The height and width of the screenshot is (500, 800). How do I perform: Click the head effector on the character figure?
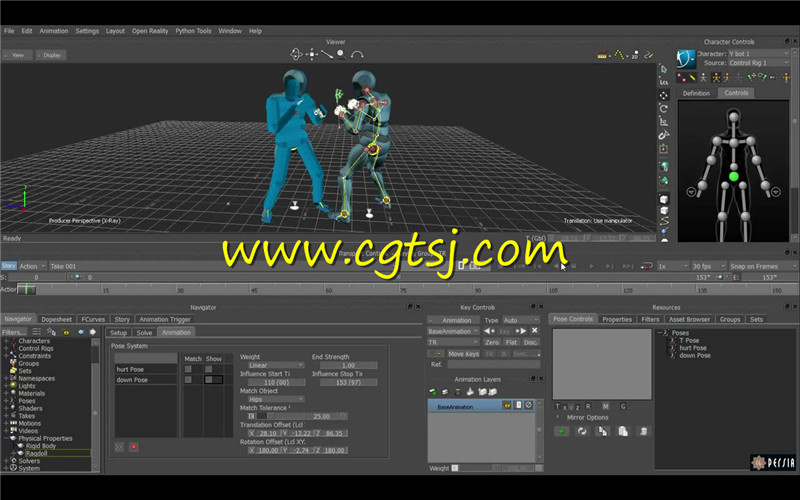click(734, 117)
